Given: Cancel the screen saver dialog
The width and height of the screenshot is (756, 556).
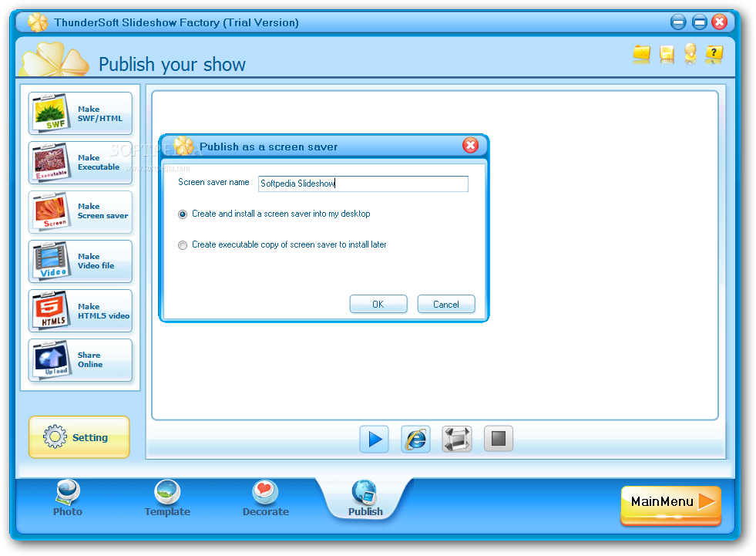Looking at the screenshot, I should click(446, 304).
